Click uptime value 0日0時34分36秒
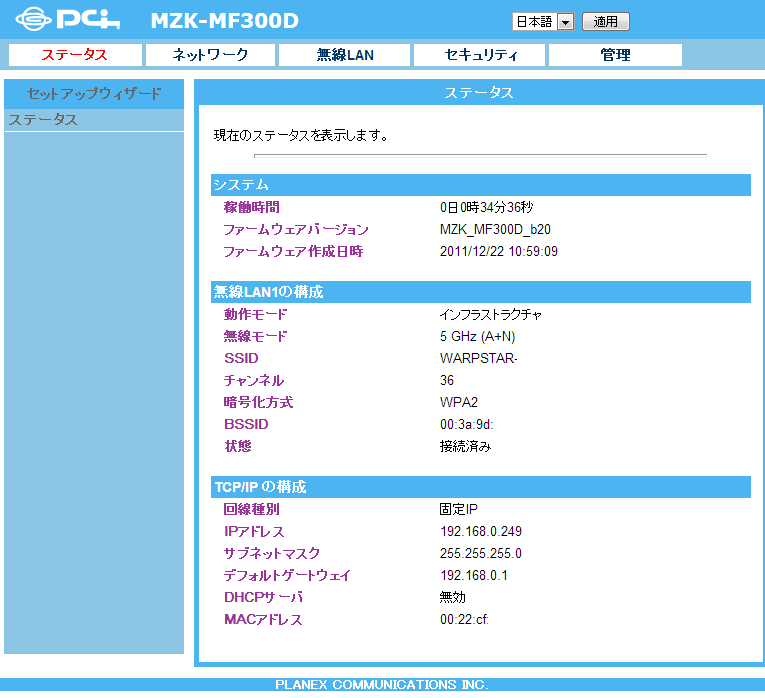This screenshot has height=698, width=765. (486, 207)
